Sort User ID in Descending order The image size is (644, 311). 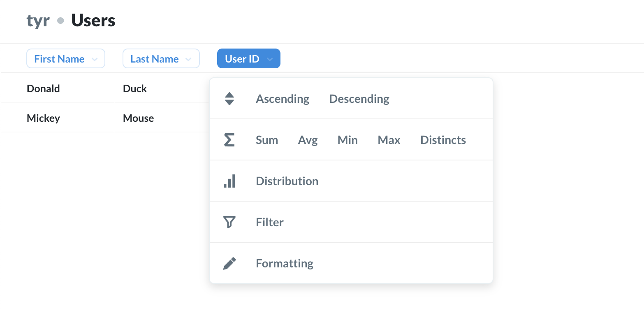tap(359, 99)
